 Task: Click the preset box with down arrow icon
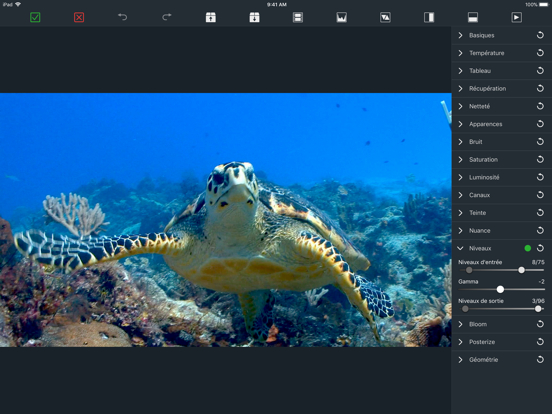[254, 17]
